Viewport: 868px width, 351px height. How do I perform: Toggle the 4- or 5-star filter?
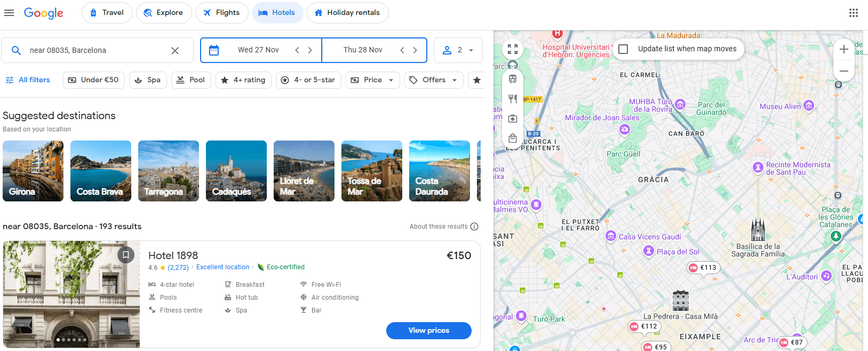tap(308, 80)
